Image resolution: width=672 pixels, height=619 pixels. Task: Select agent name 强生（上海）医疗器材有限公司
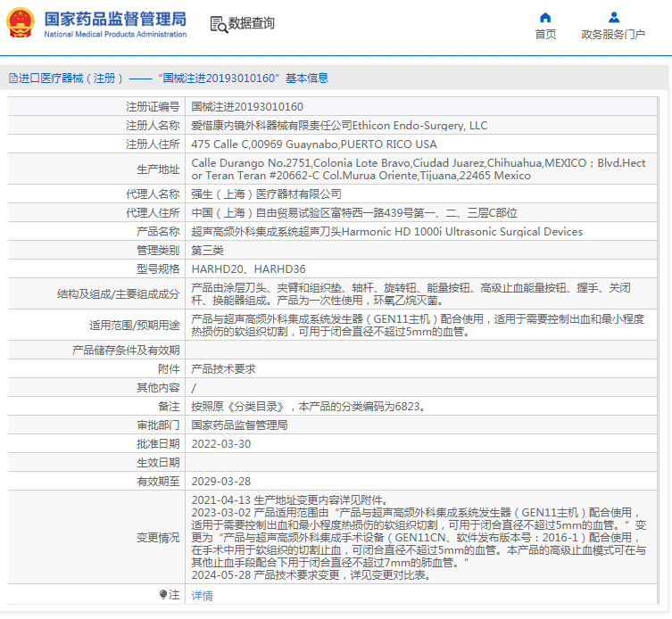(266, 194)
